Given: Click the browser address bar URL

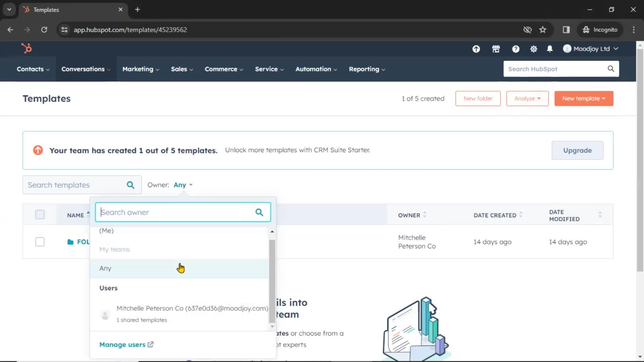Looking at the screenshot, I should [130, 30].
